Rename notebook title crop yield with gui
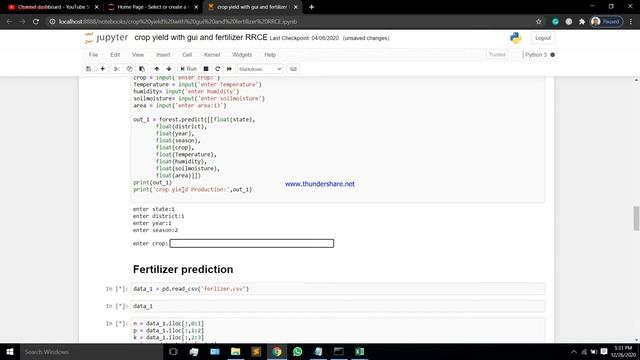Screen dimensions: 640x360 tap(201, 38)
